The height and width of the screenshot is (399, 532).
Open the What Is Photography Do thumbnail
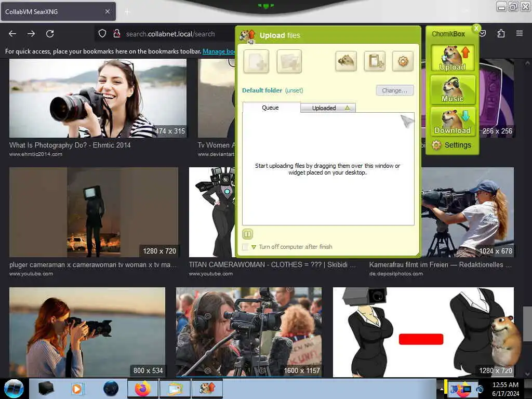coord(98,98)
